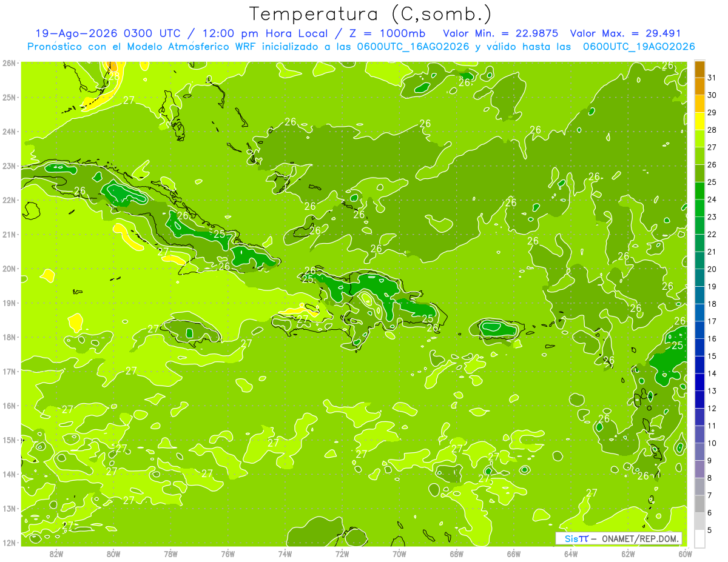Click the "23N" latitude axis label
This screenshot has height=562, width=728.
pos(8,166)
